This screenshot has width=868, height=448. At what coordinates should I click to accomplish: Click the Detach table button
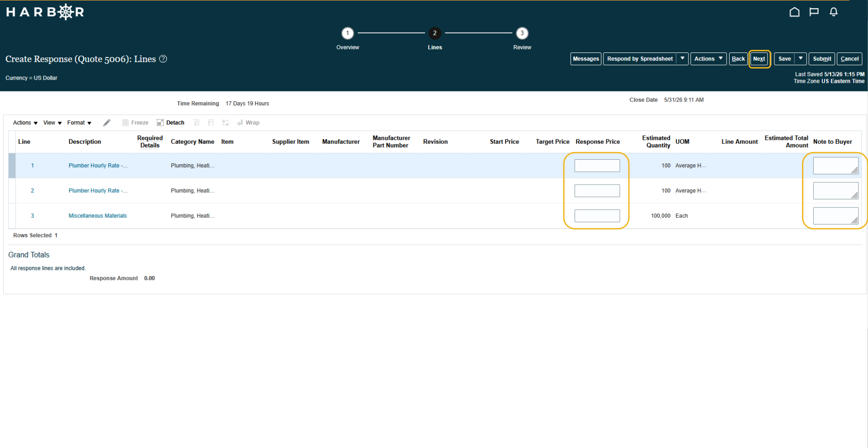click(170, 123)
